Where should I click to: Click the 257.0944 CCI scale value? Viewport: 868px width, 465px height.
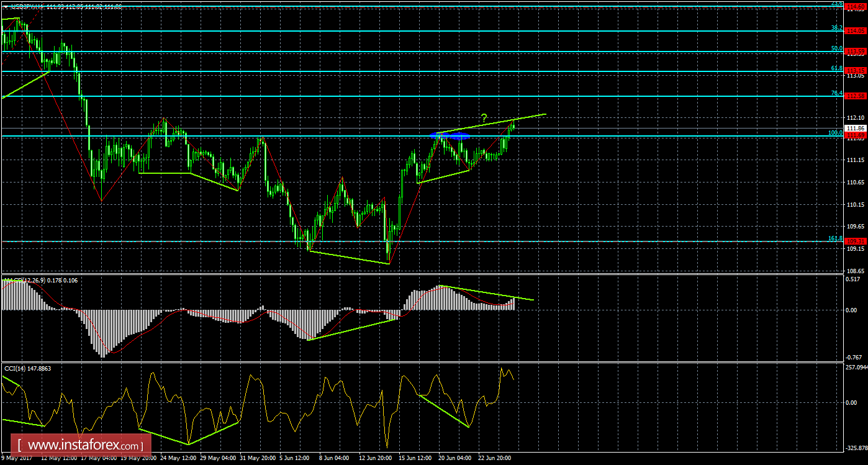coord(857,368)
